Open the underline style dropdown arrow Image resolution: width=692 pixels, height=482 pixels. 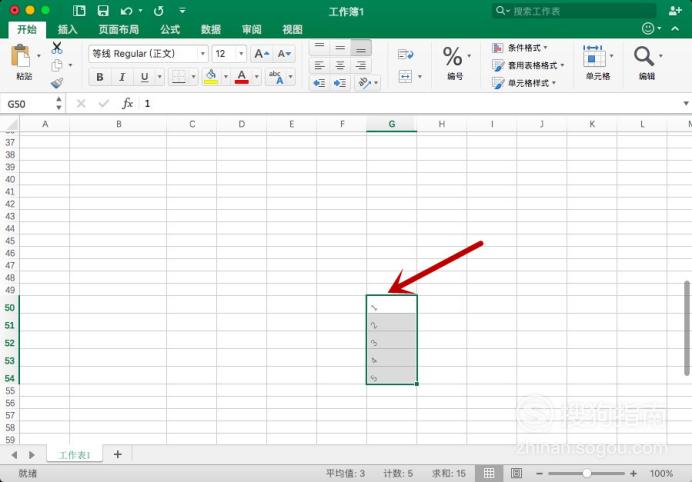[x=159, y=77]
